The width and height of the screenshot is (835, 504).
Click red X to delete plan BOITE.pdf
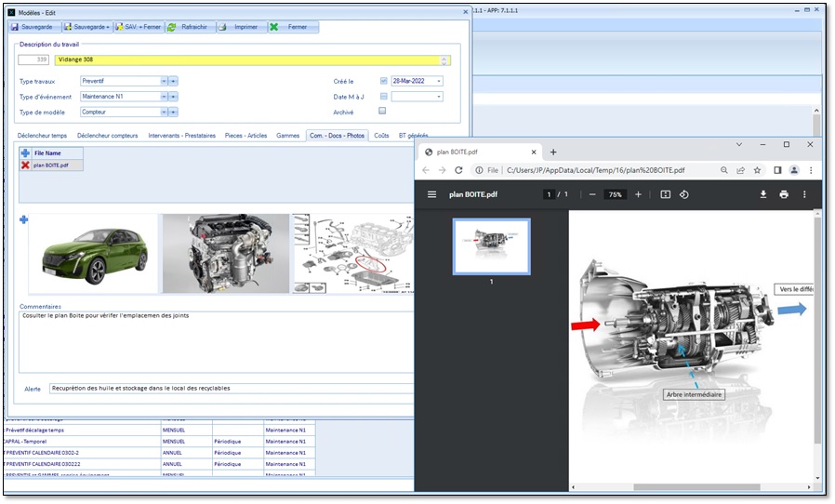(x=25, y=166)
